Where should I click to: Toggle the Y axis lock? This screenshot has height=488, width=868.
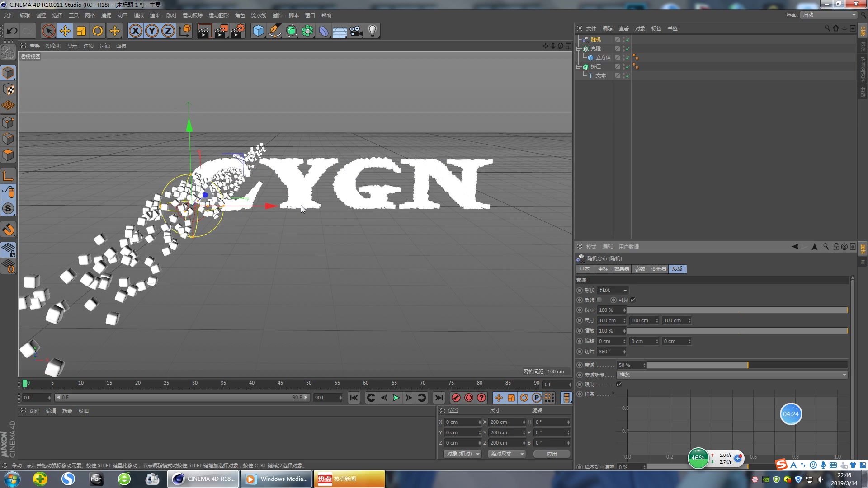tap(152, 31)
